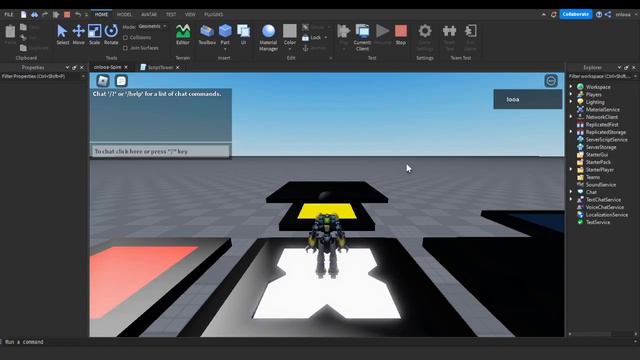The height and width of the screenshot is (360, 640).
Task: Open the viewport options icon at top right
Action: 551,81
